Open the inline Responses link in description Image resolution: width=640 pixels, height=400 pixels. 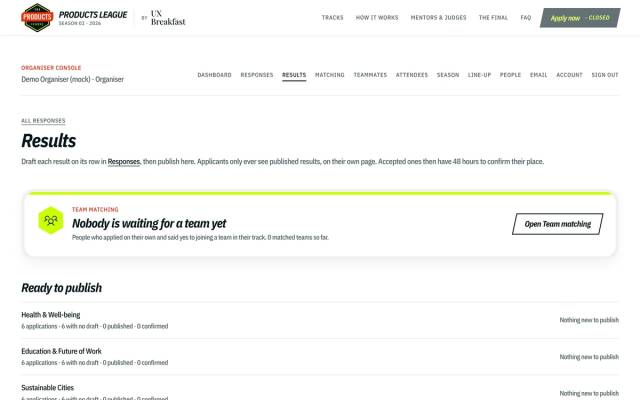pyautogui.click(x=124, y=162)
